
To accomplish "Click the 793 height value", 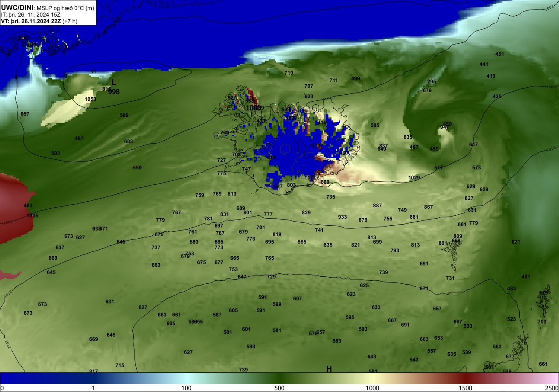I will click(395, 251).
